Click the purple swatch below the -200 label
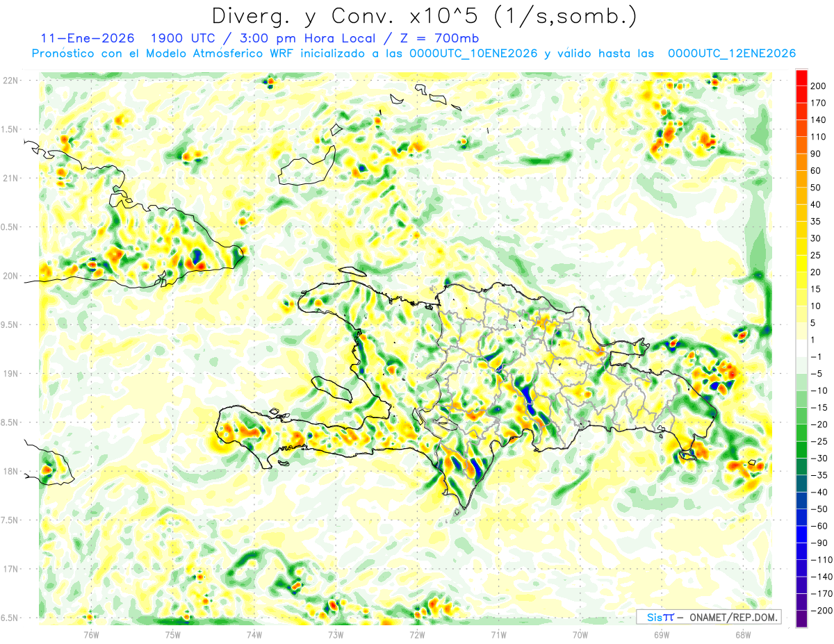Viewport: 834px width, 644px height. coord(801,618)
